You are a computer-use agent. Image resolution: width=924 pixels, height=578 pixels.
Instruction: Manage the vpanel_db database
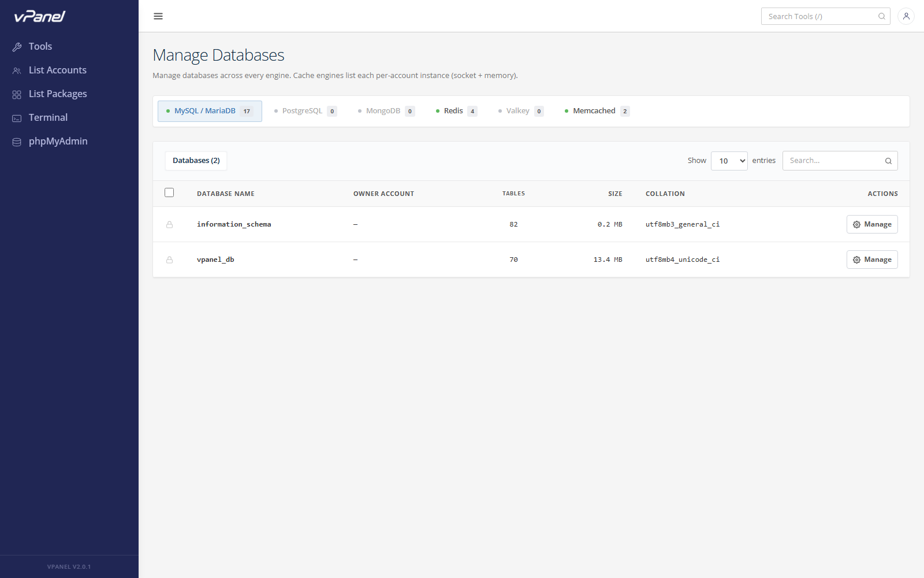pyautogui.click(x=872, y=260)
